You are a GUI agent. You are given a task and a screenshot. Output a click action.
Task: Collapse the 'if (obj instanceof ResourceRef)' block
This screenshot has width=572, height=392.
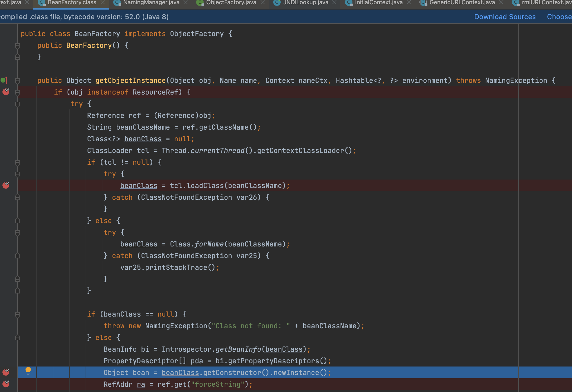18,92
